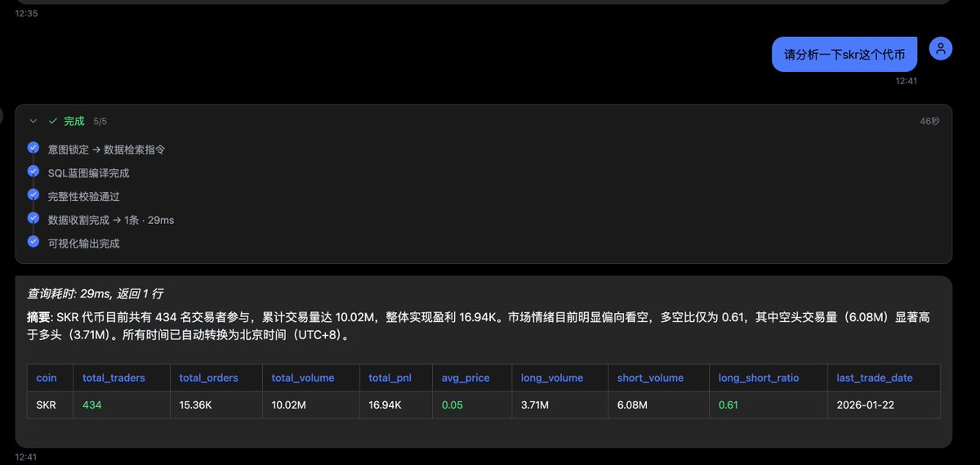Click the check circle for 可视化输出完成

(x=33, y=241)
